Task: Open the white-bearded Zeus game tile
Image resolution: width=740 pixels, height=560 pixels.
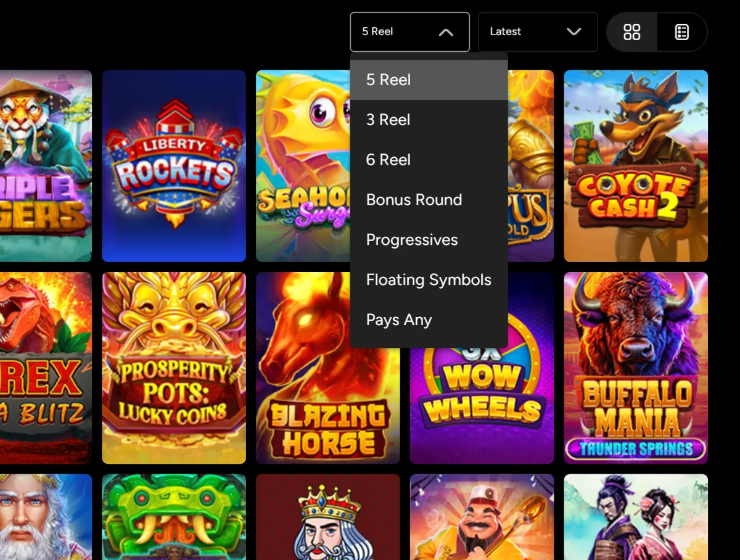Action: point(46,517)
